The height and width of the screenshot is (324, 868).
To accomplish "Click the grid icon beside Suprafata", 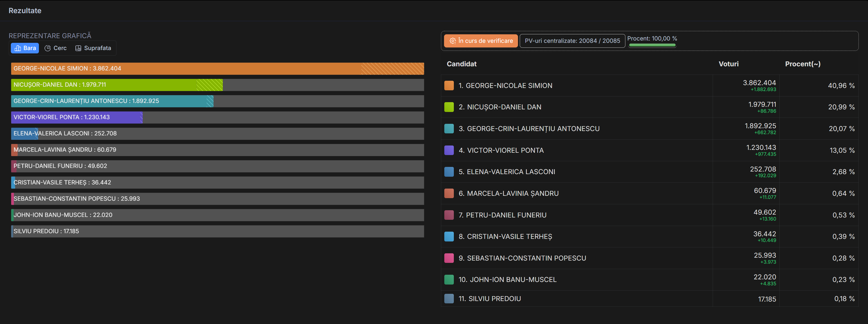I will [x=78, y=48].
